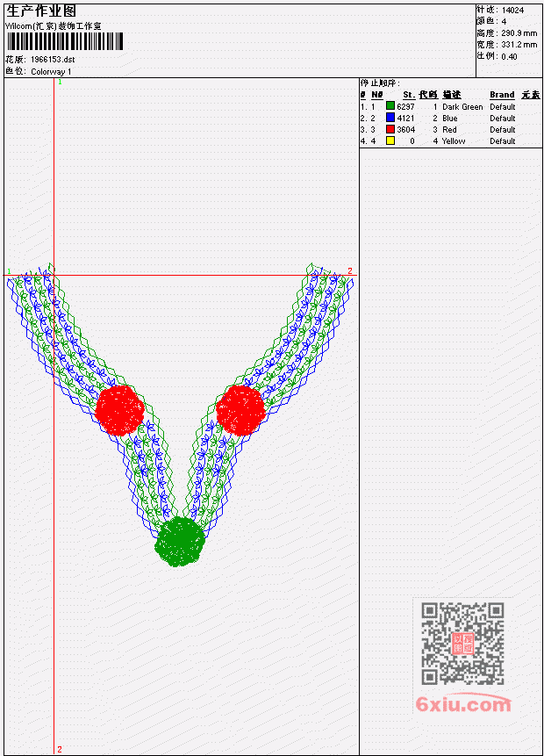Click the green filled circle at design bottom
Screen dimensions: 544x756
180,542
